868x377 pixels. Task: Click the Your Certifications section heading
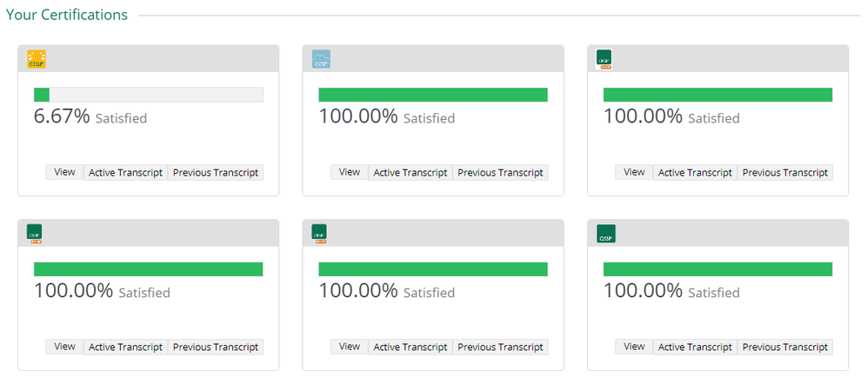tap(66, 15)
